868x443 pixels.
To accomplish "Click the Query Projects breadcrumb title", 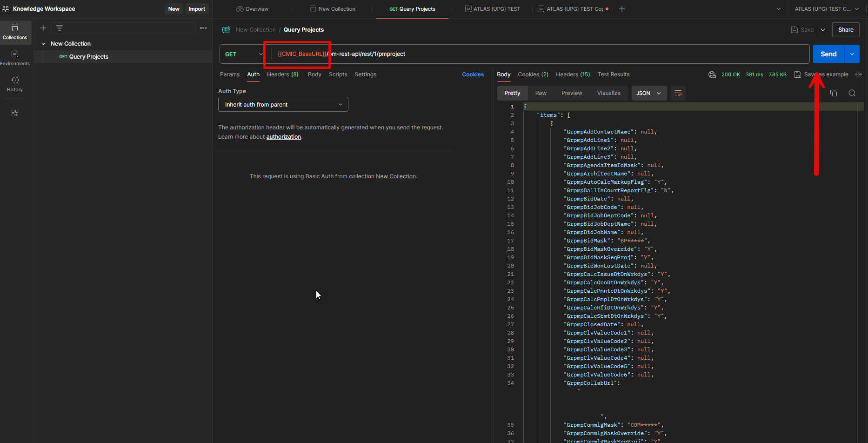I will tap(304, 30).
